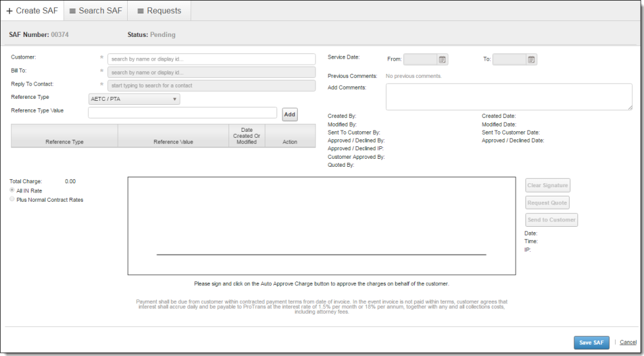The image size is (644, 356).
Task: Select the All IN Rate option
Action: pos(13,191)
